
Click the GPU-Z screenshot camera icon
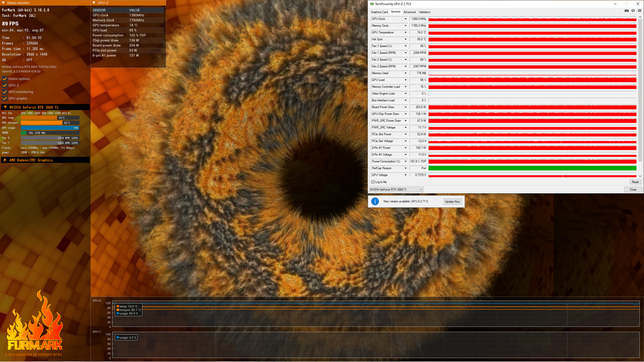pos(626,11)
